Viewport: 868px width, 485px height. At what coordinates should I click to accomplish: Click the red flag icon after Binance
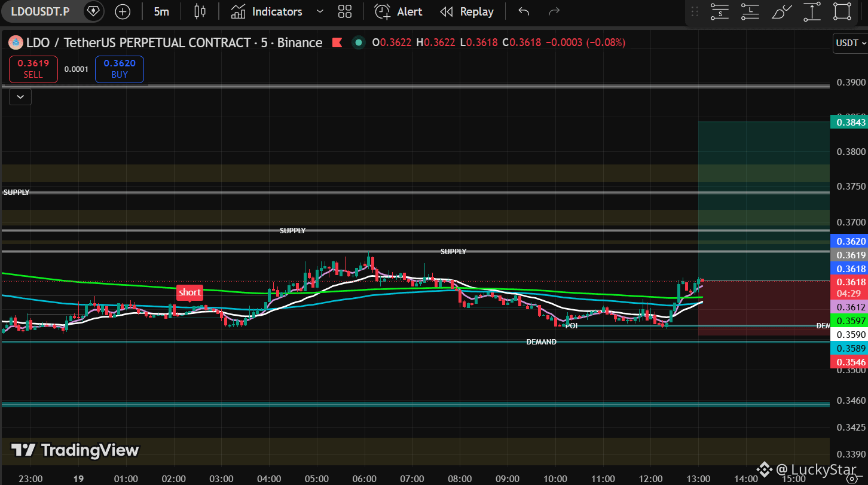tap(337, 42)
